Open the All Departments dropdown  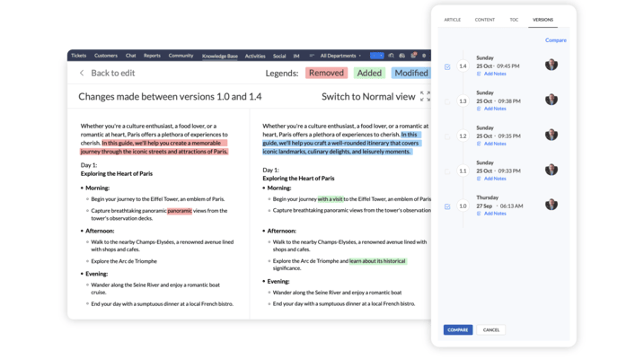click(x=340, y=56)
